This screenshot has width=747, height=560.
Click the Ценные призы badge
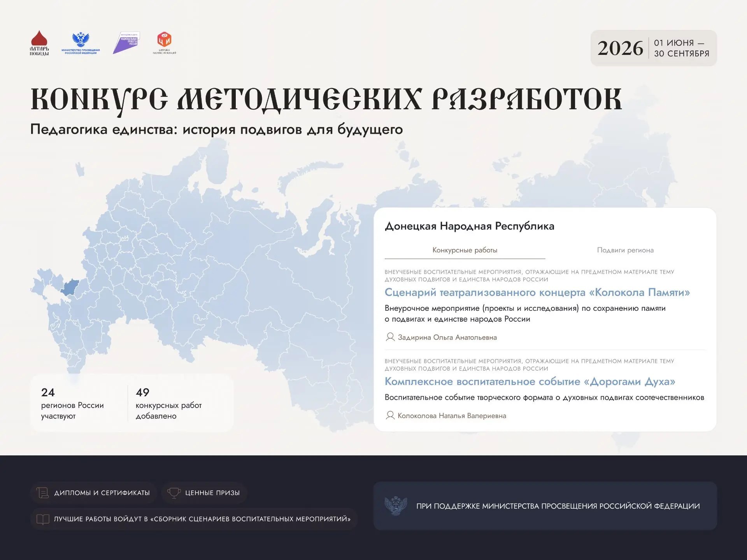point(204,493)
